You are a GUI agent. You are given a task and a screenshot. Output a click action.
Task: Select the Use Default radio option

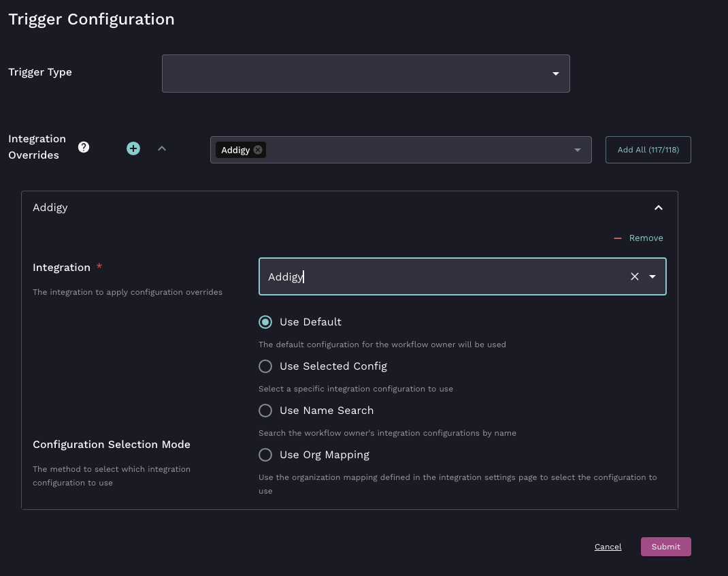coord(265,322)
